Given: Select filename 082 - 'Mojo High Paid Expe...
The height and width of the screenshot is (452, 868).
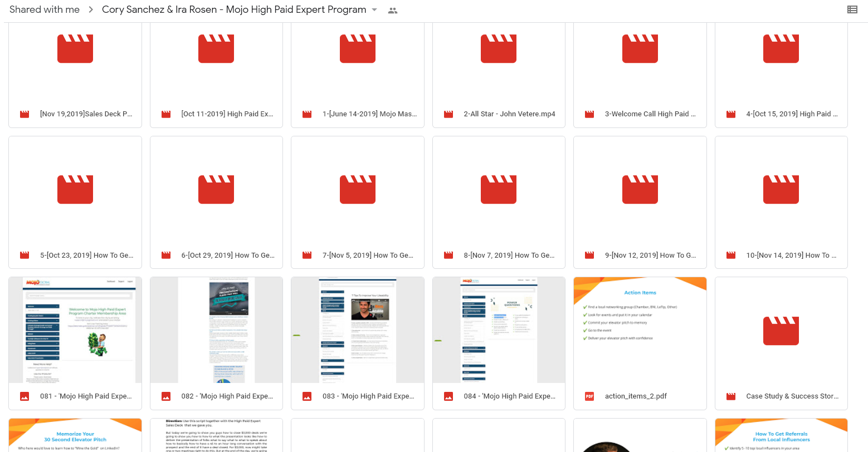Looking at the screenshot, I should pos(227,396).
